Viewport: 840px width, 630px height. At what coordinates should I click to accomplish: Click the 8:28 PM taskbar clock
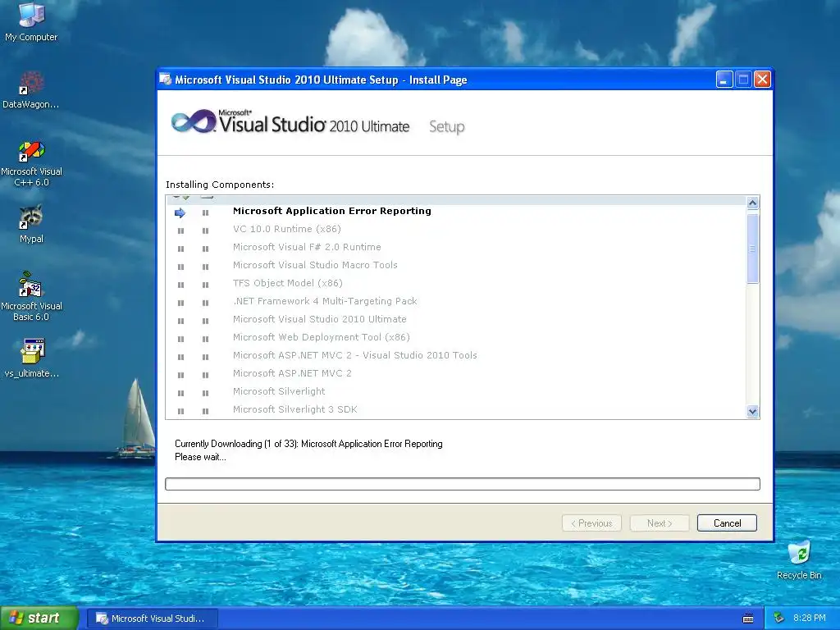coord(809,619)
